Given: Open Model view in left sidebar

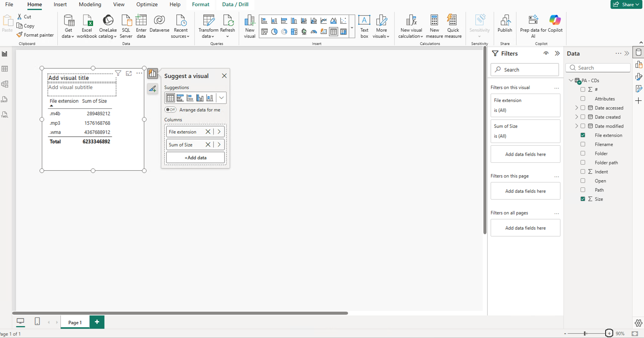Looking at the screenshot, I should click(x=5, y=84).
